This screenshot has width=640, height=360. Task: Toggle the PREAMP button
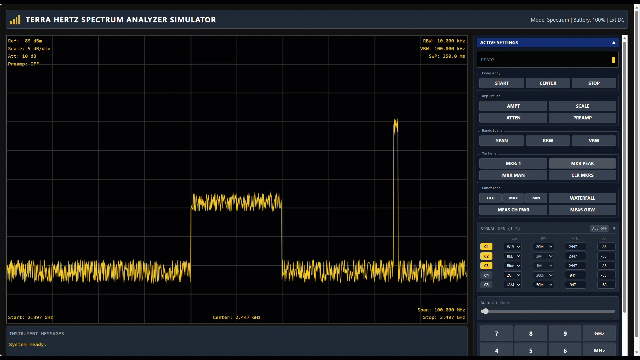(x=582, y=118)
